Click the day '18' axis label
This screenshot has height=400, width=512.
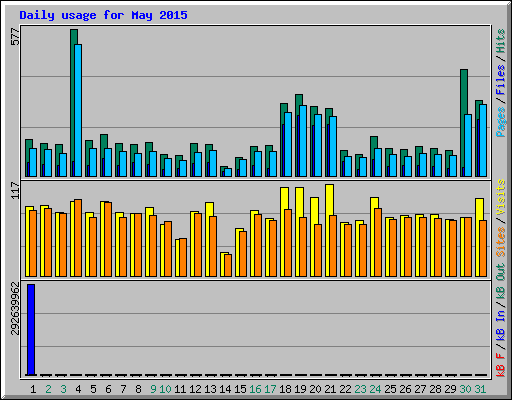(x=285, y=389)
